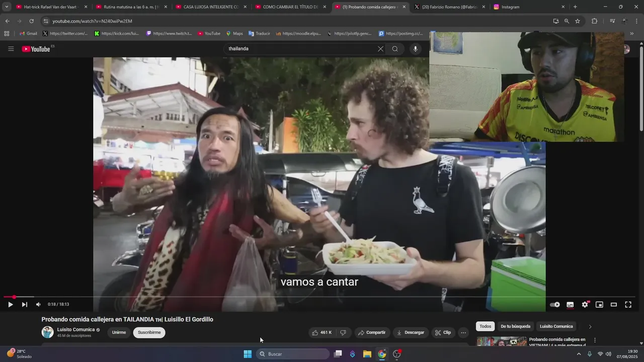This screenshot has height=362, width=644.
Task: Start voice search with the microphone
Action: tap(415, 49)
